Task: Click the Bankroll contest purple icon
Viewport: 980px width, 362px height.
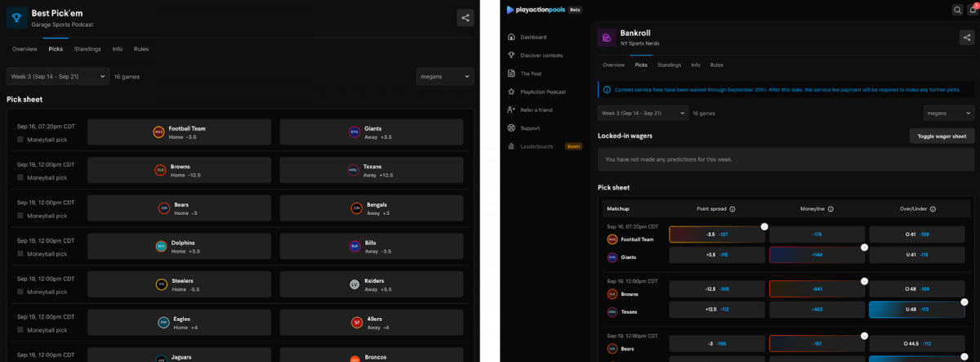Action: [606, 38]
